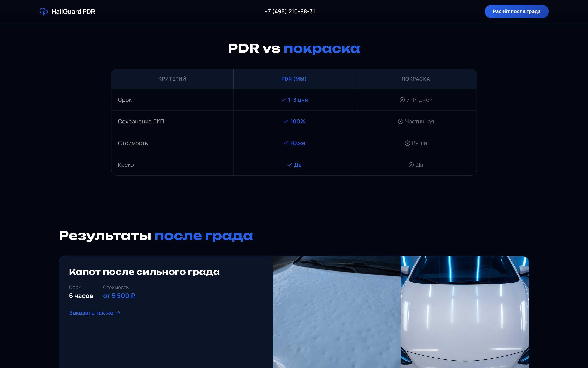Click the 'Капот после сильного града' card title
This screenshot has width=588, height=368.
pos(144,272)
